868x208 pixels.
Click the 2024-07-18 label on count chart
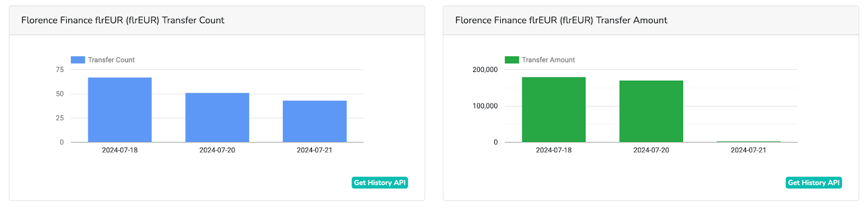click(120, 150)
